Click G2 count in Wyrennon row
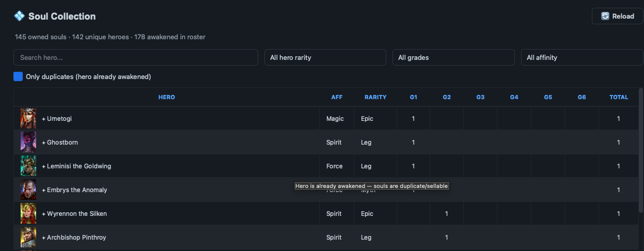This screenshot has height=251, width=644. pyautogui.click(x=447, y=214)
